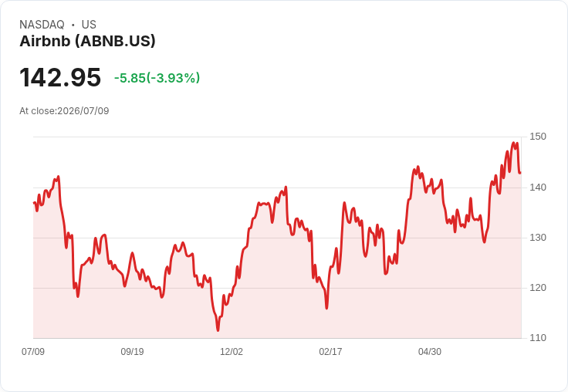Click the 142.95 current price
Viewport: 568px width, 392px height.
tap(60, 77)
